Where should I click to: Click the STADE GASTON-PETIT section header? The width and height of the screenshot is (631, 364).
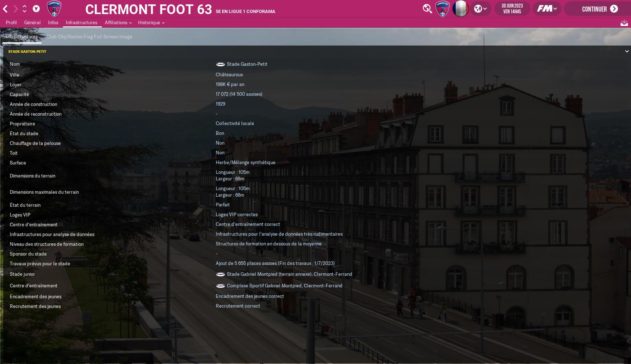[x=27, y=51]
